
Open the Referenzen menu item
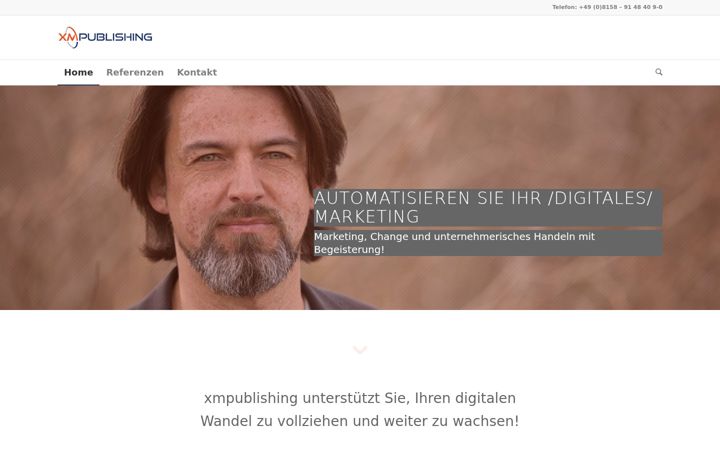(x=135, y=72)
